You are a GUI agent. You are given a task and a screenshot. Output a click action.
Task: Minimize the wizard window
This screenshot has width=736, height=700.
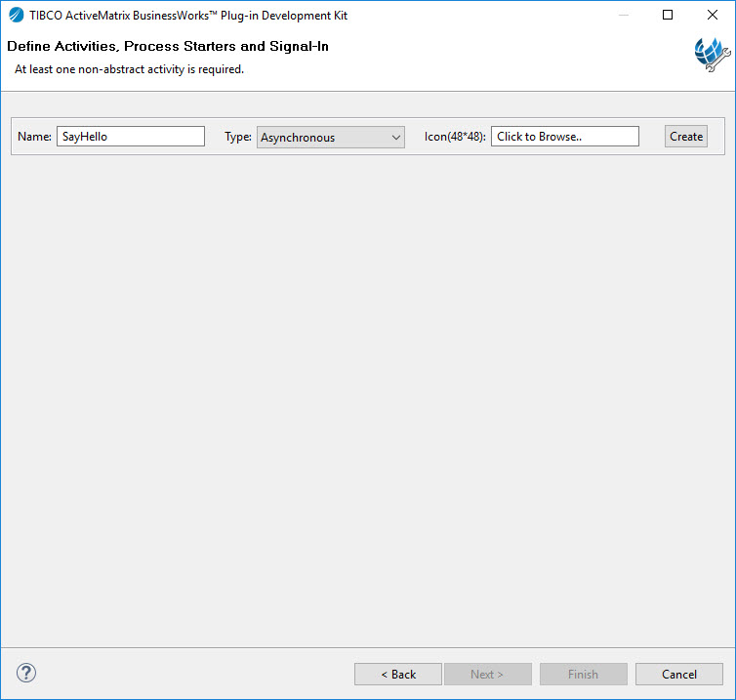pyautogui.click(x=624, y=15)
